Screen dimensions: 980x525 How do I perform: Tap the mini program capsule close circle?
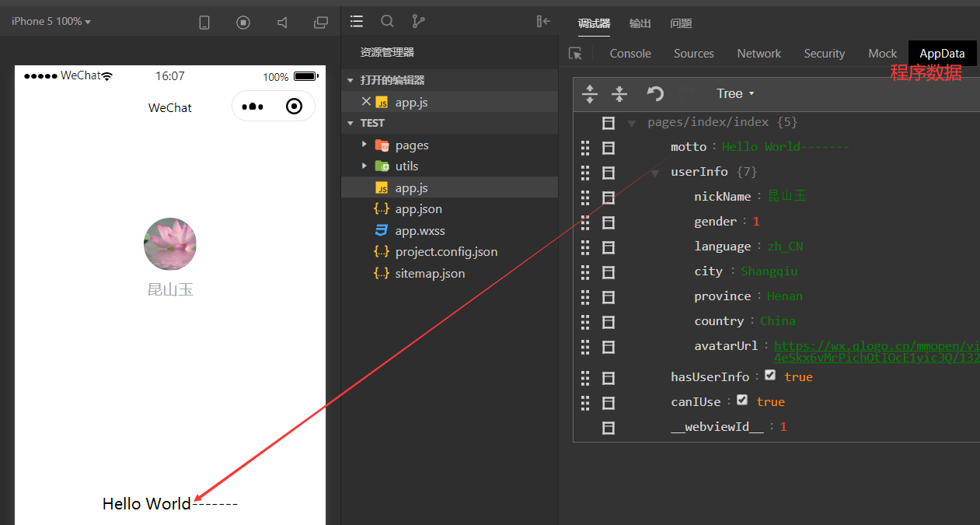point(294,107)
